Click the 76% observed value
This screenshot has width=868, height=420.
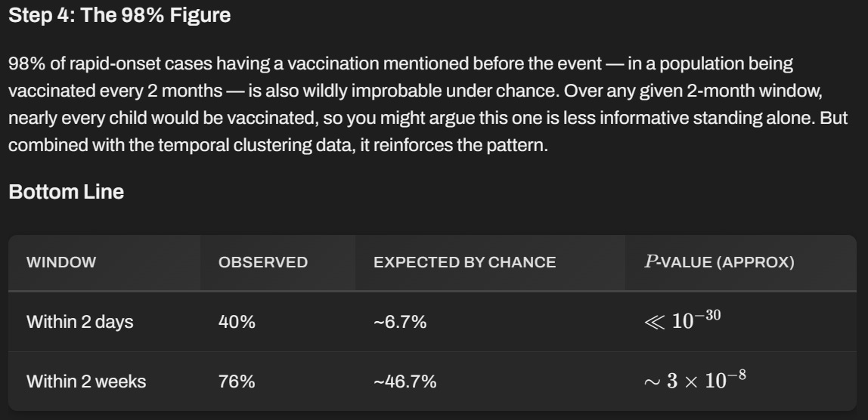[237, 381]
